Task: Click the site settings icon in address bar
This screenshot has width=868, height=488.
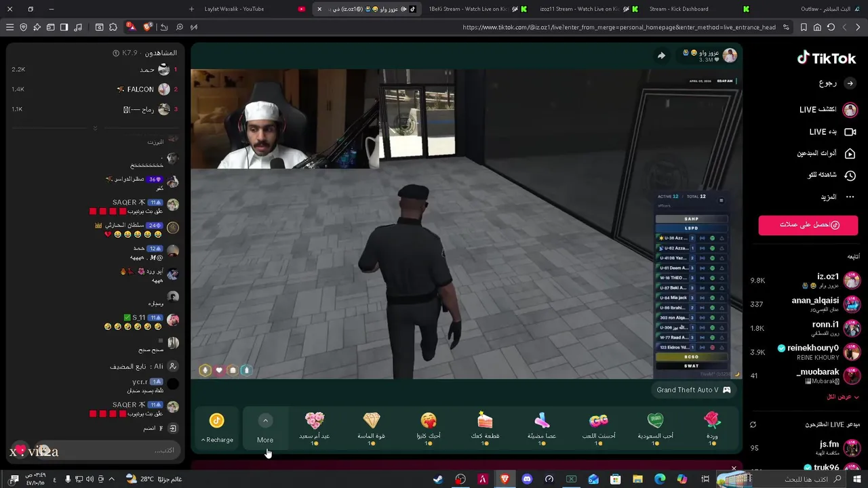Action: 786,27
